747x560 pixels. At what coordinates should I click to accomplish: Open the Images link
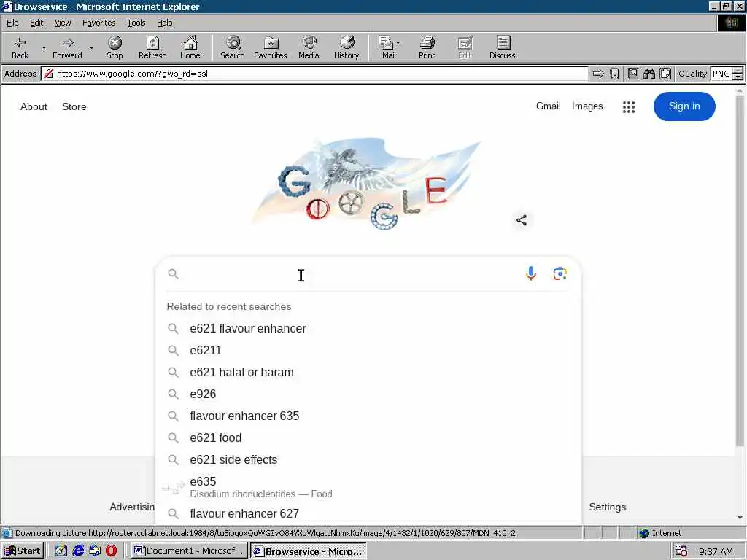(587, 106)
